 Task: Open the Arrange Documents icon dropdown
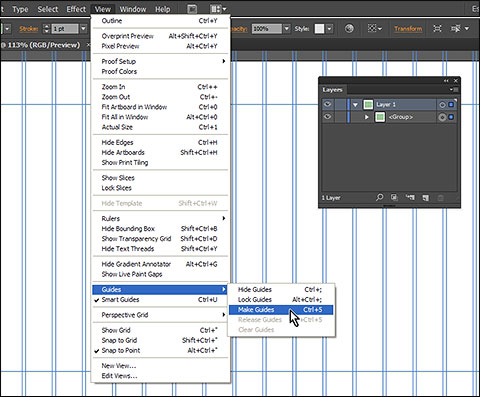point(218,9)
